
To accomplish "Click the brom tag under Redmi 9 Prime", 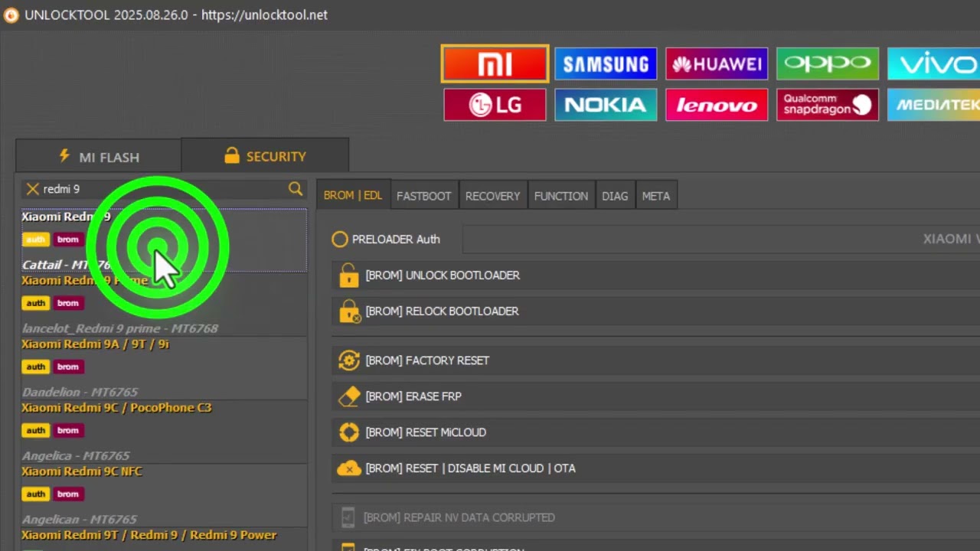I will pyautogui.click(x=68, y=303).
